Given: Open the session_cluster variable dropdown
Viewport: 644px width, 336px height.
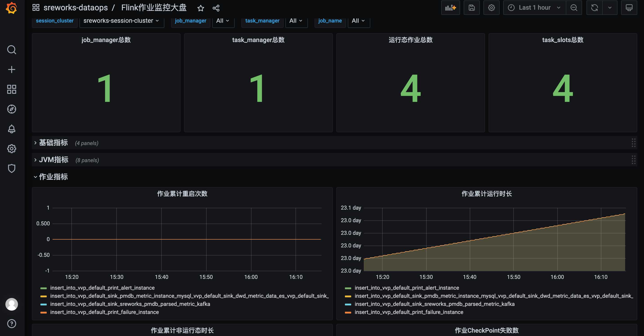Looking at the screenshot, I should point(121,21).
